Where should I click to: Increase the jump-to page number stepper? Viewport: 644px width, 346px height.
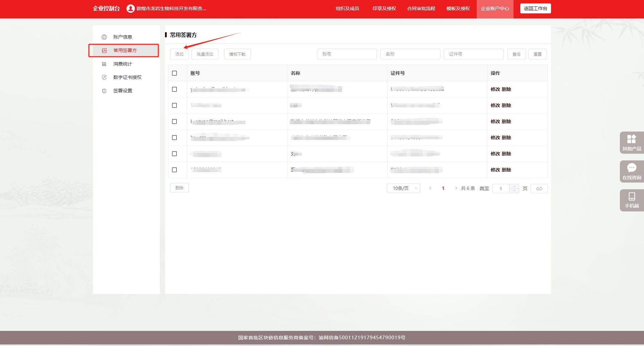pos(514,186)
